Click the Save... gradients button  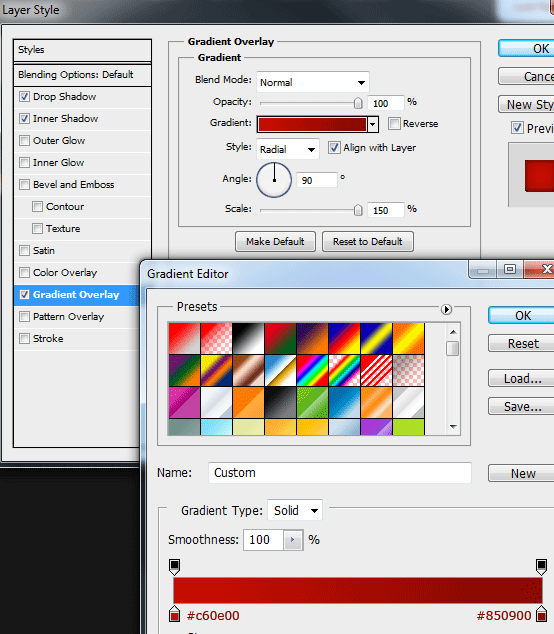pyautogui.click(x=522, y=406)
